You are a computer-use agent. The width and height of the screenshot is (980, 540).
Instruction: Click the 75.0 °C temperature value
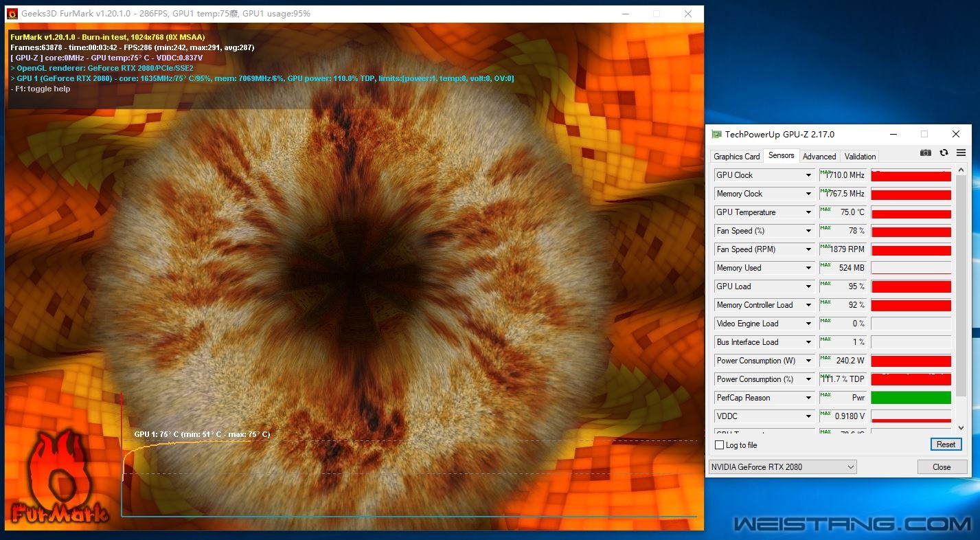(x=843, y=212)
